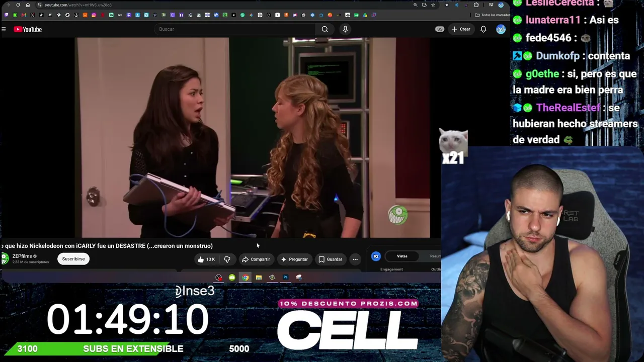Click TheRealEstef username in chat

point(568,108)
